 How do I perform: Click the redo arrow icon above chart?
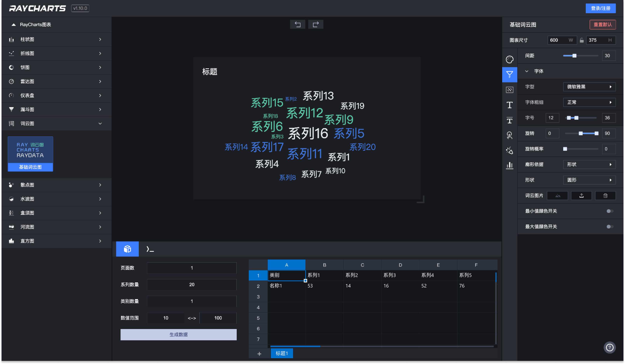[315, 24]
